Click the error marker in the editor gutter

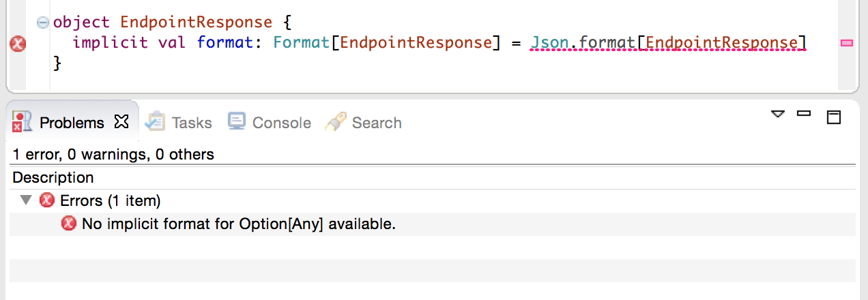[x=18, y=44]
